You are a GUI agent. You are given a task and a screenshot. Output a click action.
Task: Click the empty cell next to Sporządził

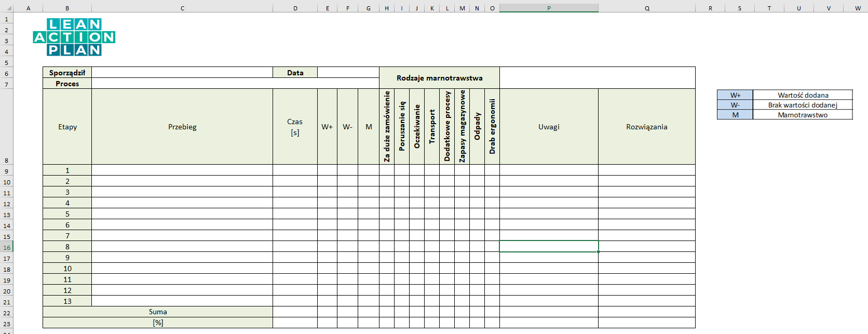182,73
